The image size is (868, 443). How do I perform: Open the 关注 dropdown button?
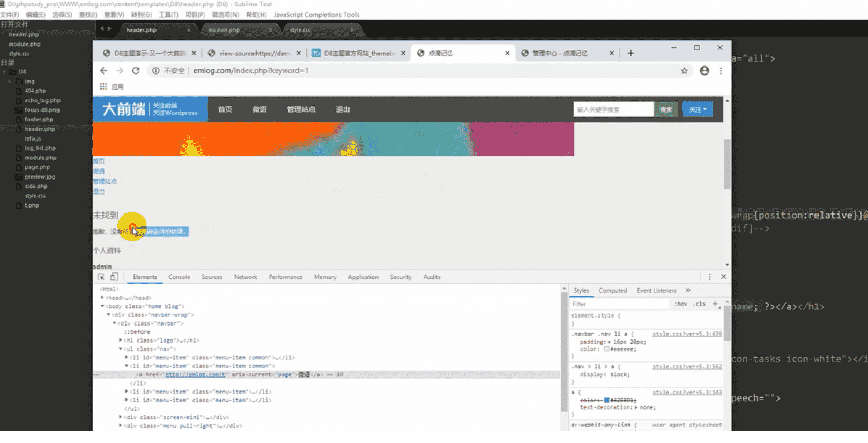[x=698, y=109]
